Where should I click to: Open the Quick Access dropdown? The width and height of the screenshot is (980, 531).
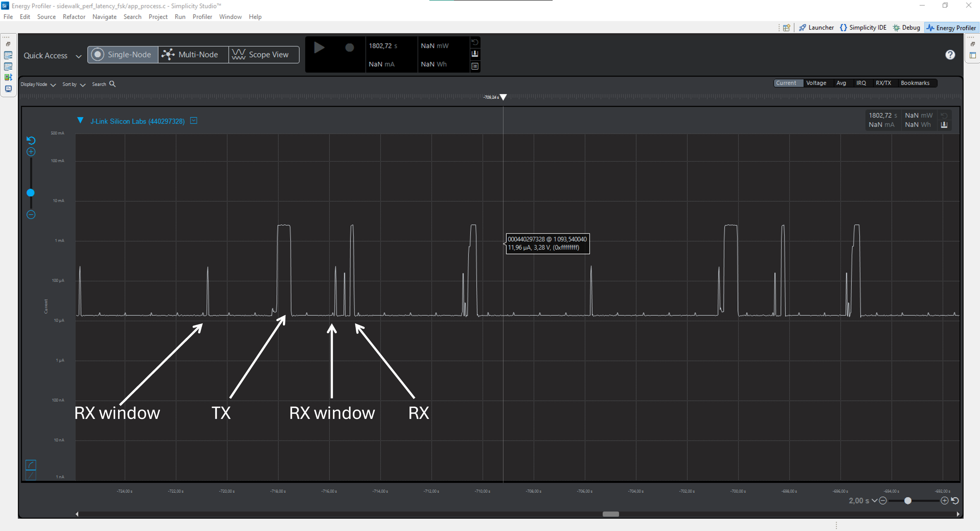click(x=79, y=56)
